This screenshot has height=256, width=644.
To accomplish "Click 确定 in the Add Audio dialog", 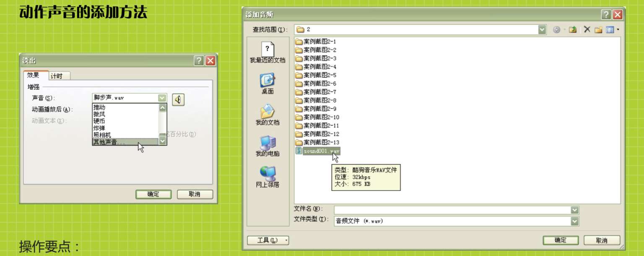I will [x=561, y=240].
